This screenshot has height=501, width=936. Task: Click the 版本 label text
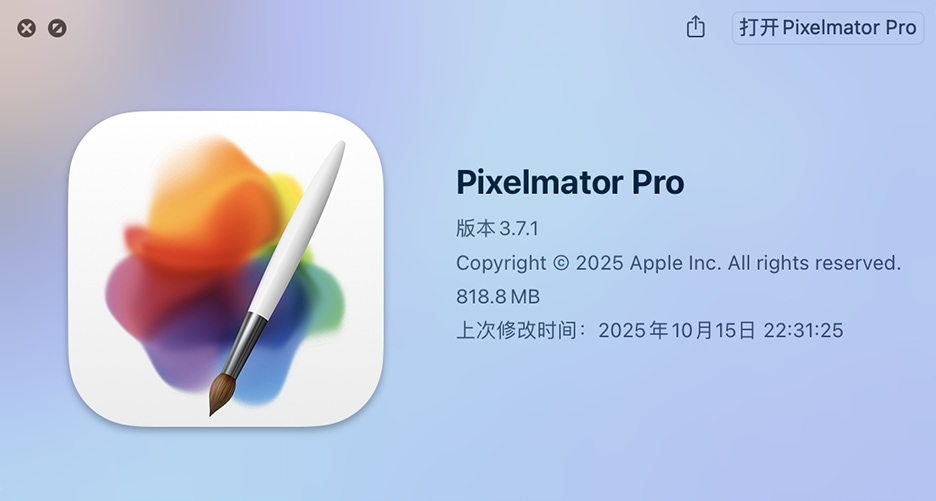pyautogui.click(x=476, y=228)
